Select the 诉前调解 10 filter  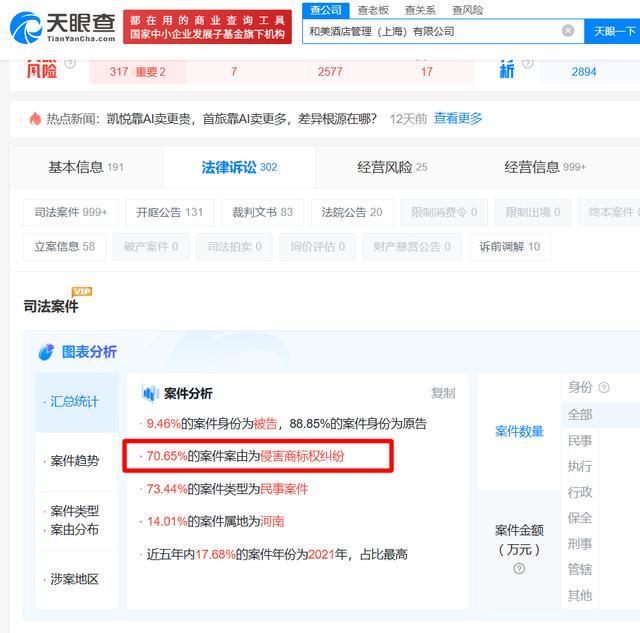(509, 247)
